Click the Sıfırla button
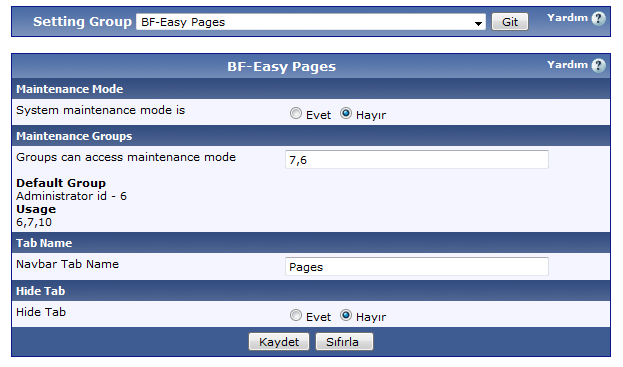This screenshot has width=623, height=367. tap(344, 342)
